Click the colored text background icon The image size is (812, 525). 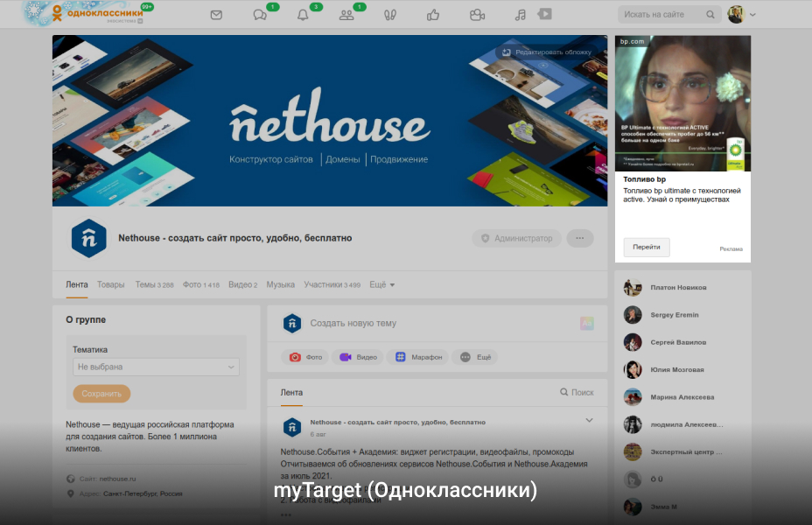(587, 323)
